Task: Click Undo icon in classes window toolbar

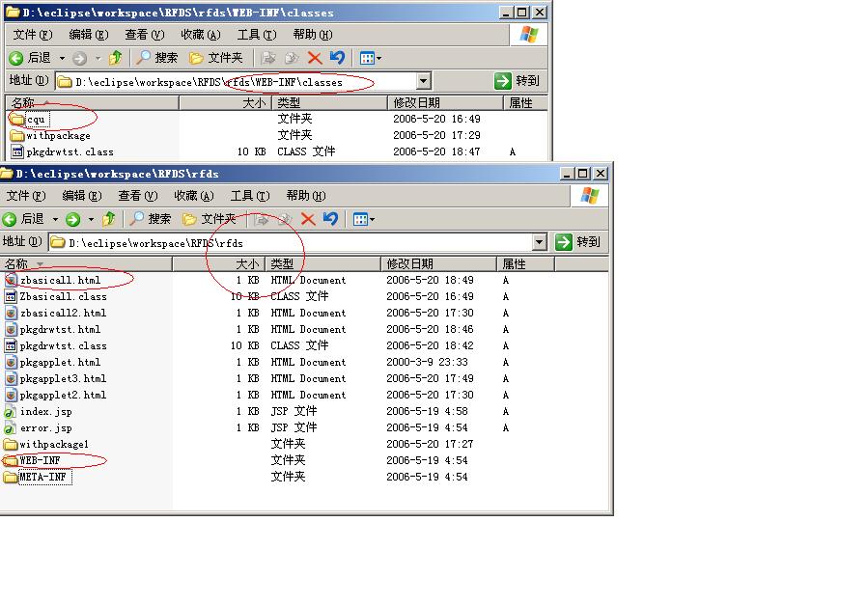Action: [337, 58]
